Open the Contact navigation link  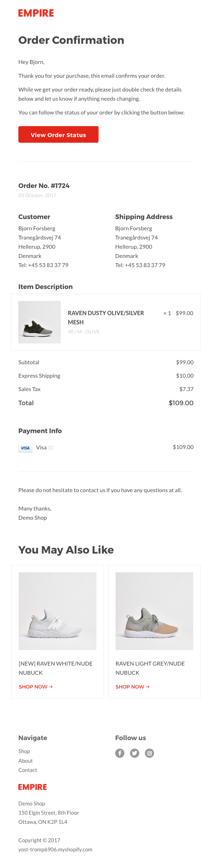(28, 770)
